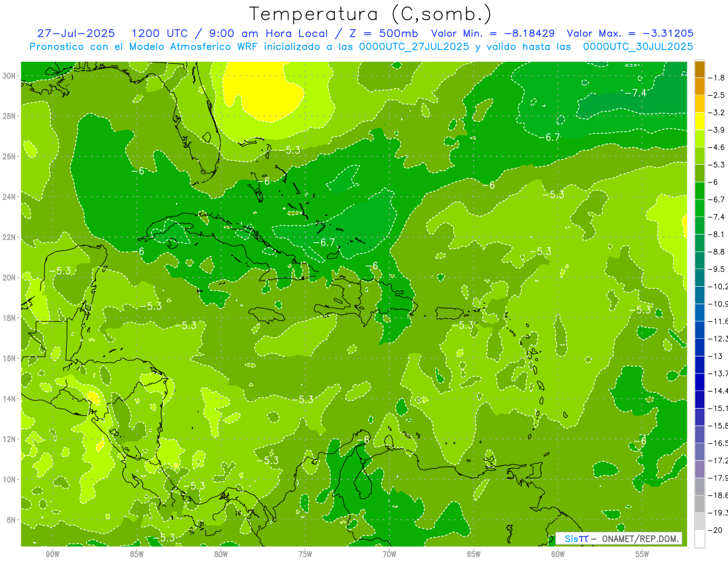Click the Valor Max. = -3.31205 text
The image size is (728, 562).
[x=630, y=33]
